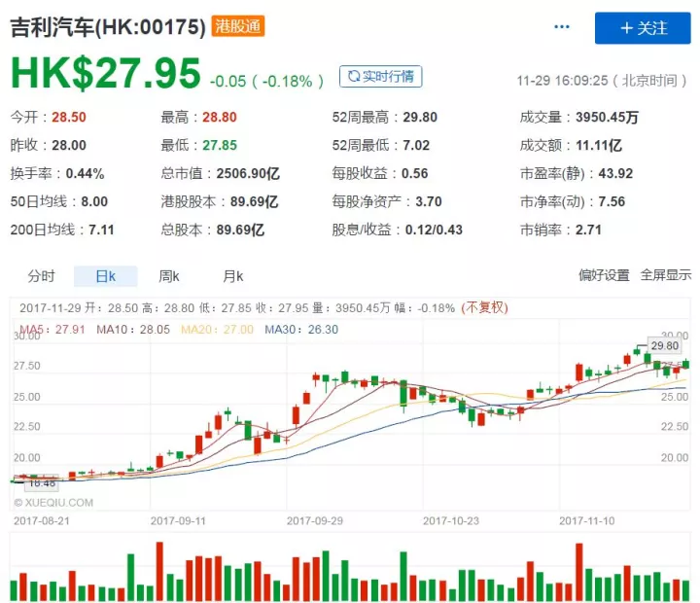Refresh with the 实时行情 button
Viewport: 700px width, 603px height.
(x=380, y=77)
